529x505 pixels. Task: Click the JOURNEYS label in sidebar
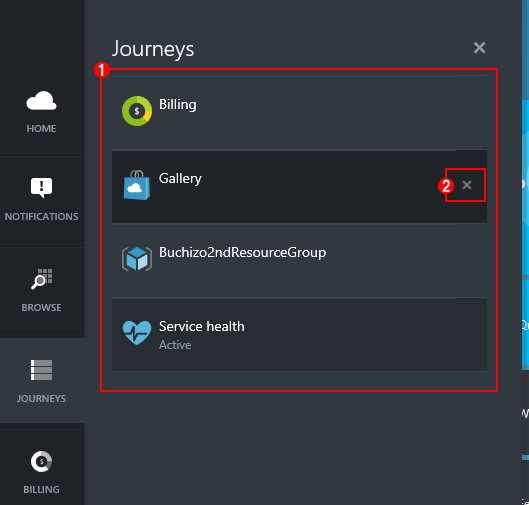coord(41,398)
